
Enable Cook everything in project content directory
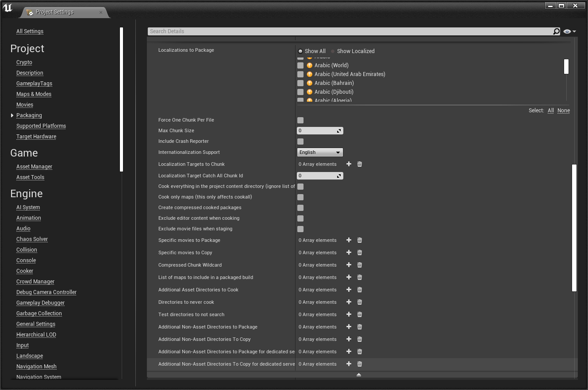pos(300,187)
